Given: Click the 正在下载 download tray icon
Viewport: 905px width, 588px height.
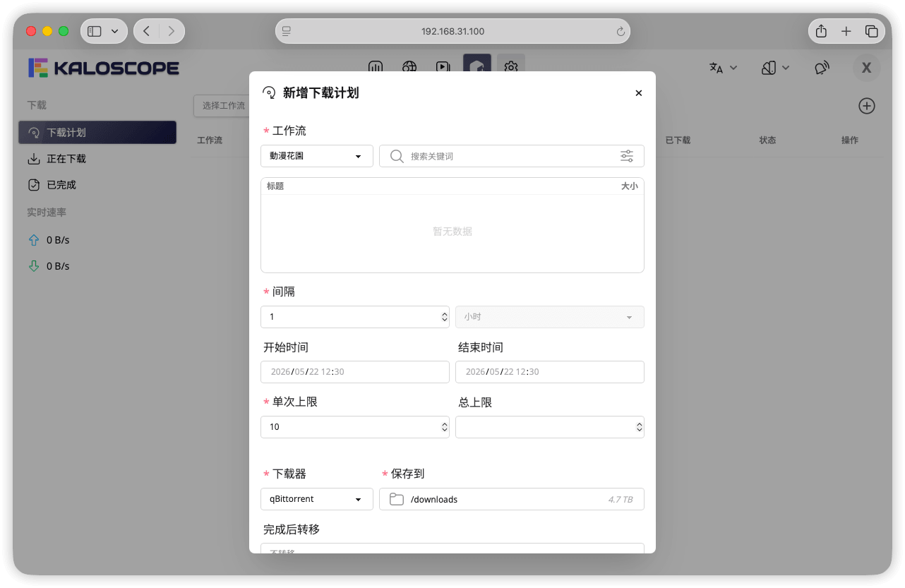Looking at the screenshot, I should (x=33, y=159).
